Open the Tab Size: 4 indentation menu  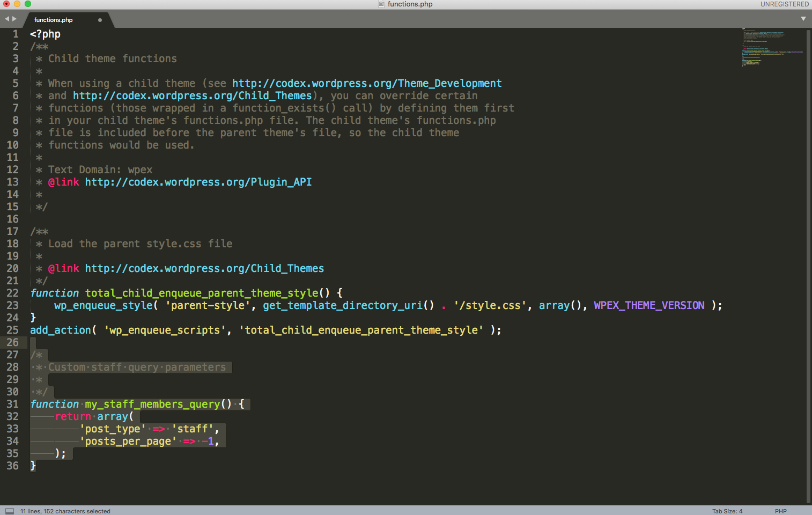tap(727, 511)
